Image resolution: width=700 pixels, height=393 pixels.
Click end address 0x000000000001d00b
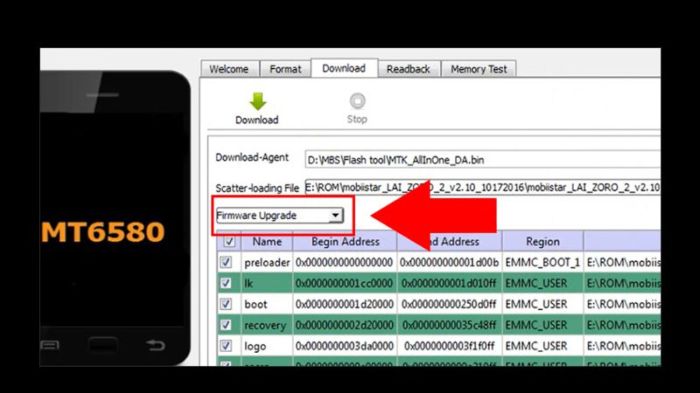tap(449, 263)
